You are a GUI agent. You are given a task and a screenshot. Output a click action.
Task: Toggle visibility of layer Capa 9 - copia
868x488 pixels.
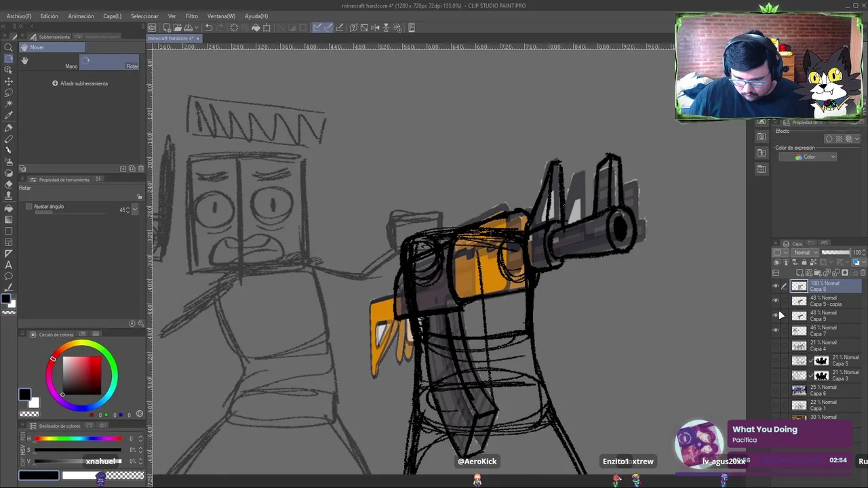coord(776,301)
